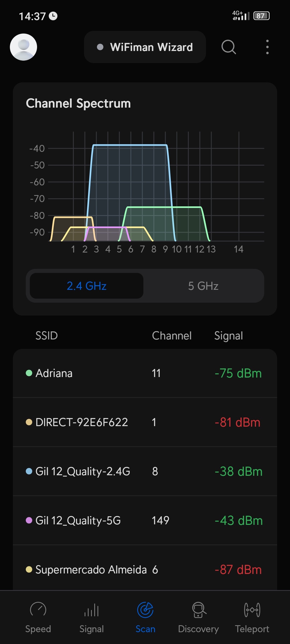Switch spectrum to 2.4 GHz band
The height and width of the screenshot is (644, 290).
86,286
